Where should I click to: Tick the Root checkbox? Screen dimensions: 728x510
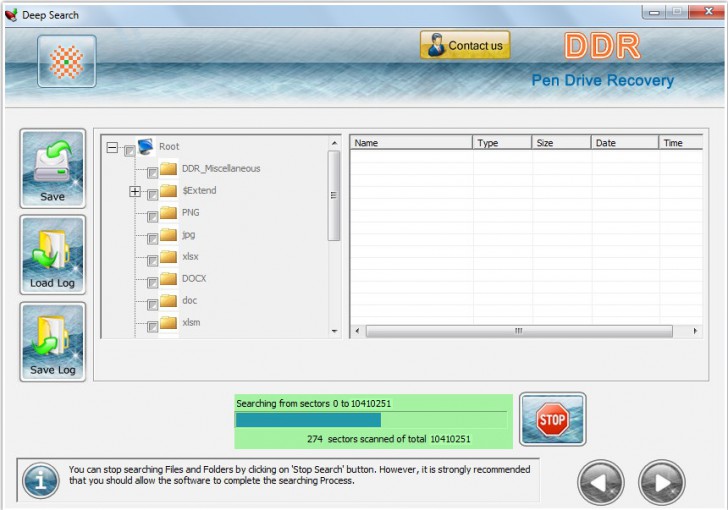point(130,150)
